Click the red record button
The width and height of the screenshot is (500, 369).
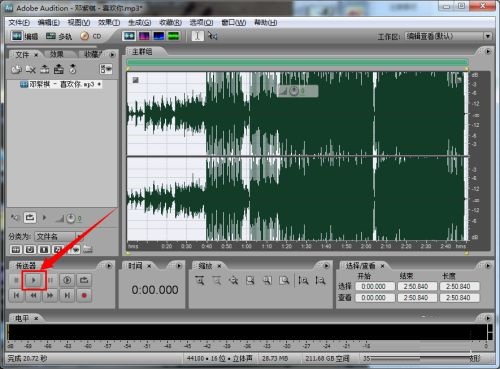pyautogui.click(x=84, y=295)
